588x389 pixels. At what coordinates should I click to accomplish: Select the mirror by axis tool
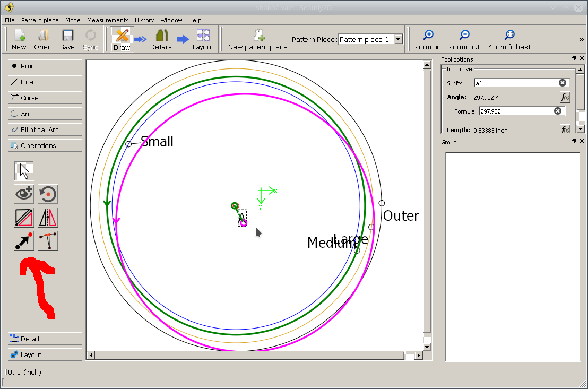[x=48, y=218]
